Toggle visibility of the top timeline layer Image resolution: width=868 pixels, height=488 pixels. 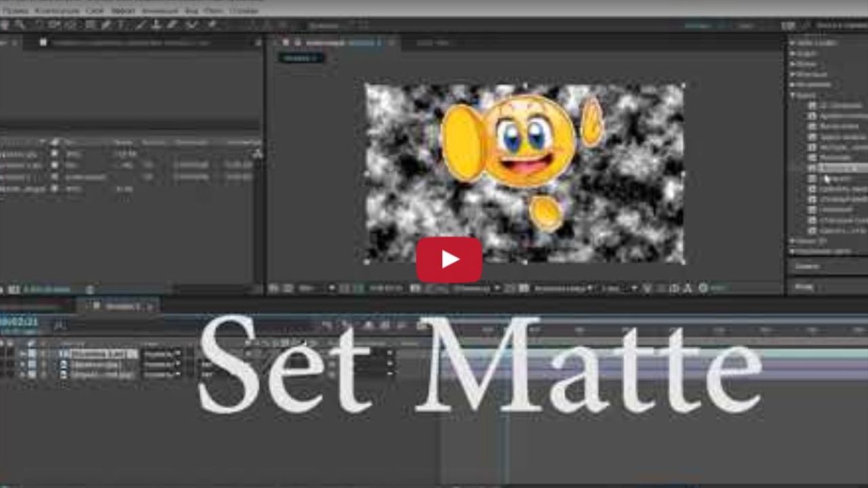coord(22,354)
